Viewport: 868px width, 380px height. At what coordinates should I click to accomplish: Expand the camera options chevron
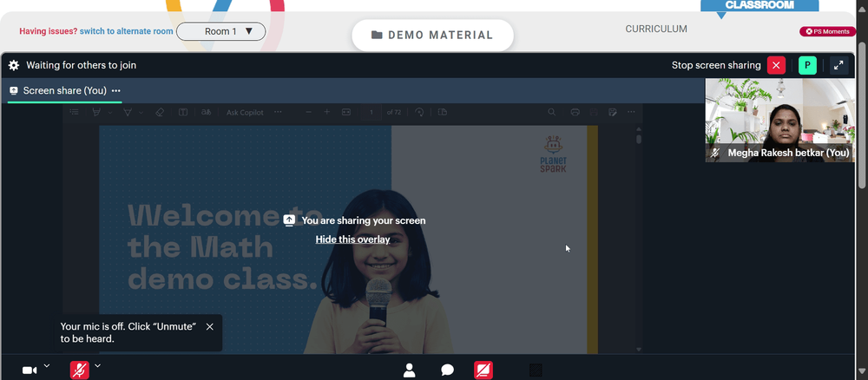coord(47,365)
